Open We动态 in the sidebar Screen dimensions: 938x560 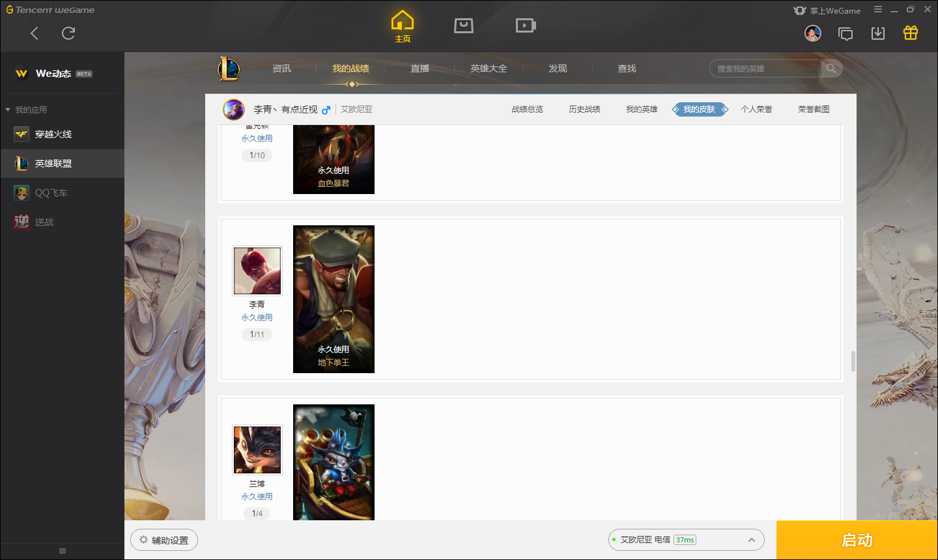click(62, 74)
